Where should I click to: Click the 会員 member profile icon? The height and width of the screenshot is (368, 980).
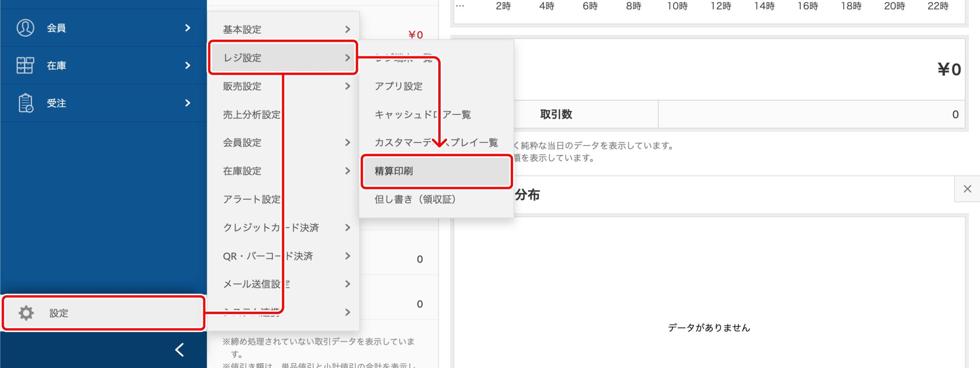click(x=25, y=28)
